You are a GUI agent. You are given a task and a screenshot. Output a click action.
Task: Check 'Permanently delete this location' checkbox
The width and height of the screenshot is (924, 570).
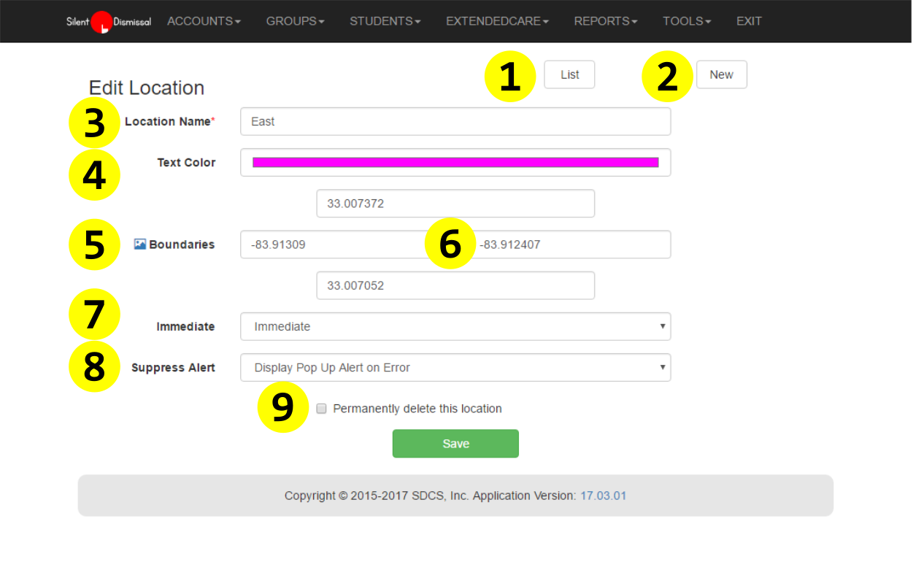click(x=321, y=409)
